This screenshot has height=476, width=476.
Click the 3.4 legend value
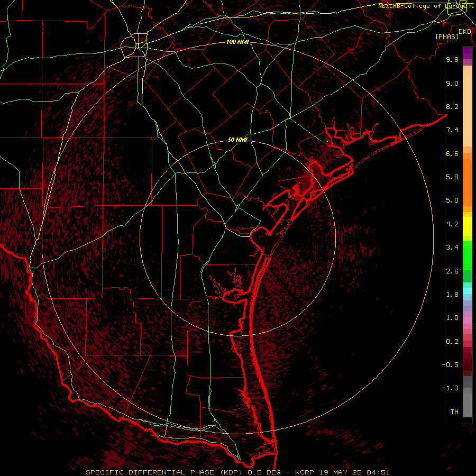point(452,248)
